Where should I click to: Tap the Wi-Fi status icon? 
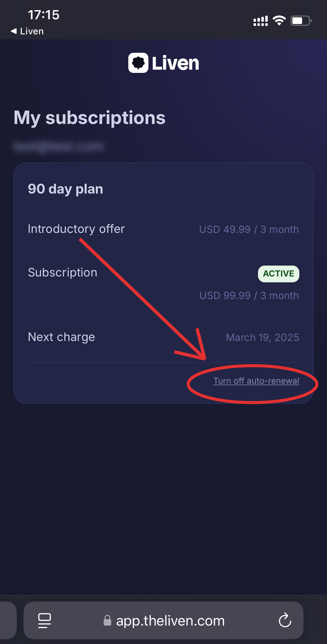tap(279, 21)
